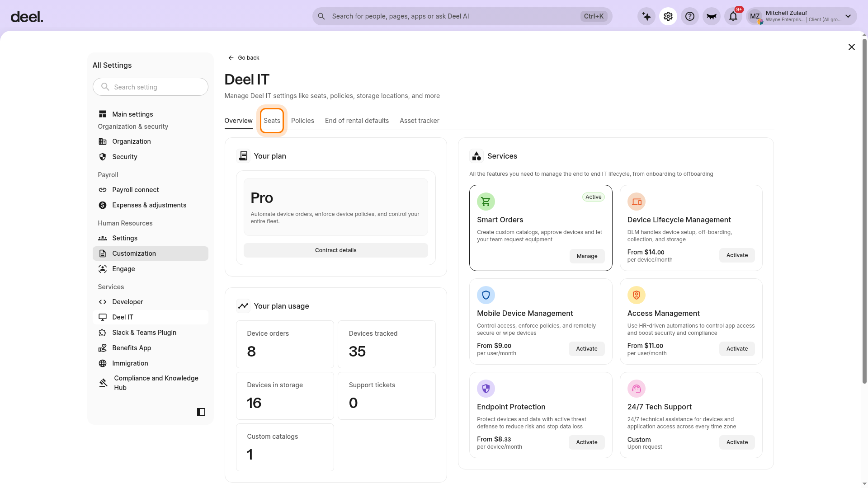Viewport: 868px width, 488px height.
Task: Activate Endpoint Protection
Action: coord(587,442)
